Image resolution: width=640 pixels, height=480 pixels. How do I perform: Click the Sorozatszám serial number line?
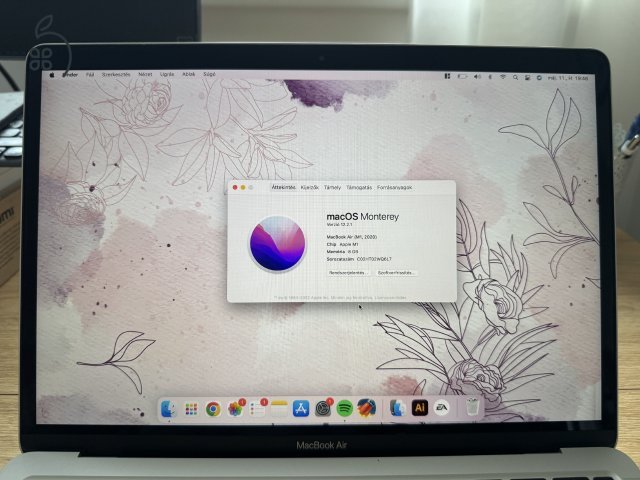(x=359, y=259)
